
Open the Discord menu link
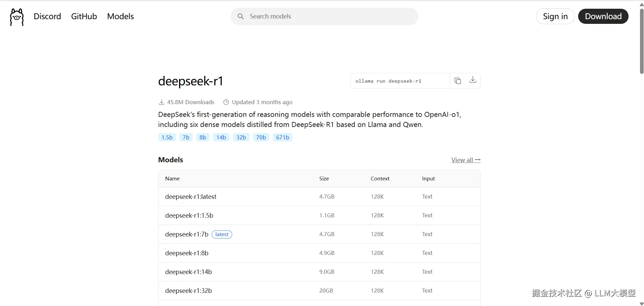coord(47,16)
